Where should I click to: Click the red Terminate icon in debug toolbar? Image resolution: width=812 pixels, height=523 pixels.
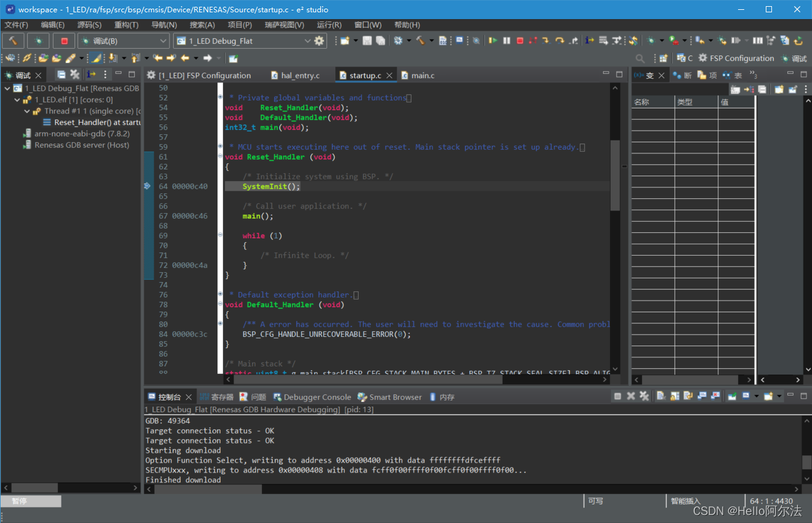tap(520, 41)
